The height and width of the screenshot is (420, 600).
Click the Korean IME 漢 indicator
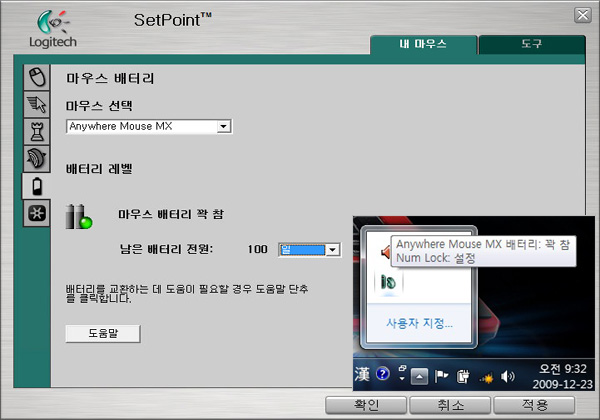362,374
